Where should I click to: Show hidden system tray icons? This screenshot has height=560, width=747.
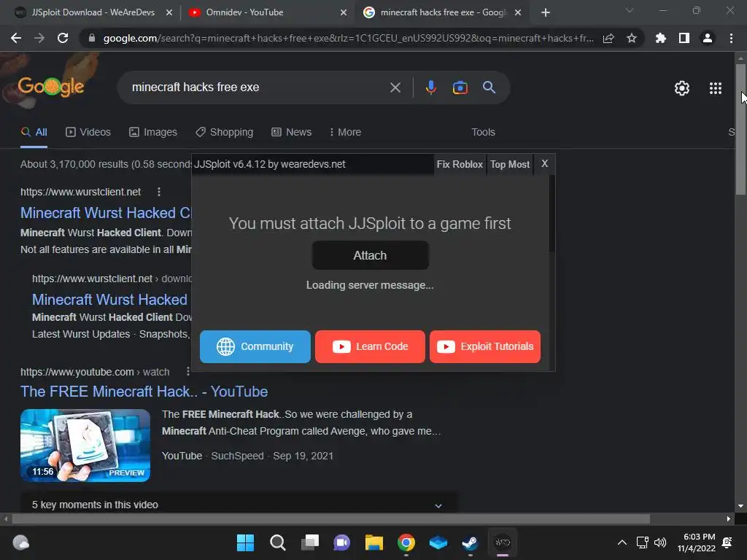622,542
